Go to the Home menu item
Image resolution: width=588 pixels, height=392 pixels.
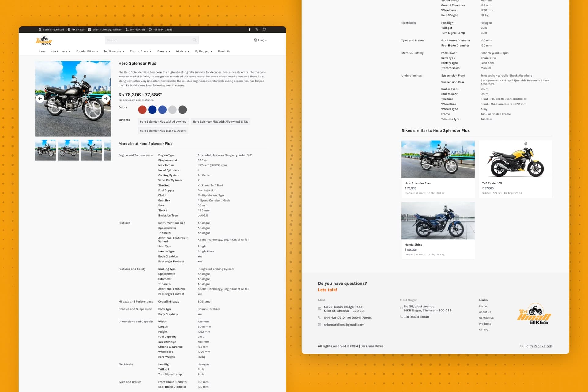click(41, 51)
